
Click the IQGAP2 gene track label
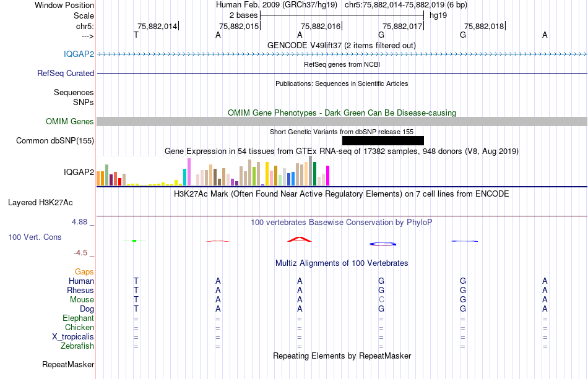coord(79,54)
